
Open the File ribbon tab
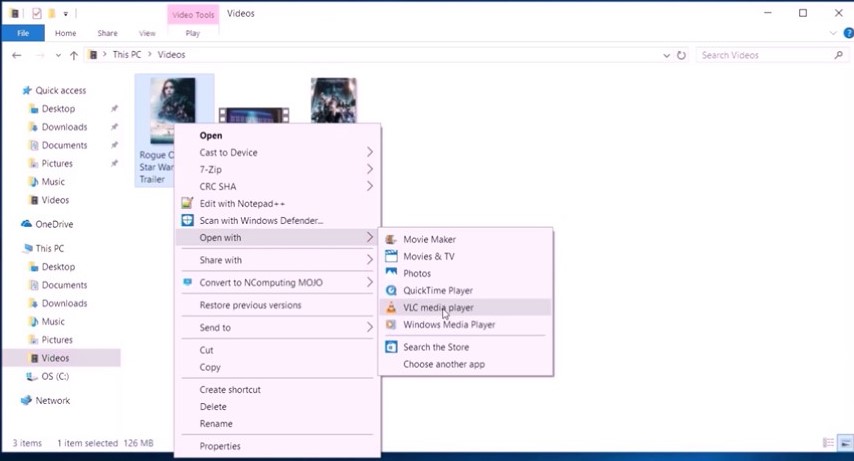23,33
